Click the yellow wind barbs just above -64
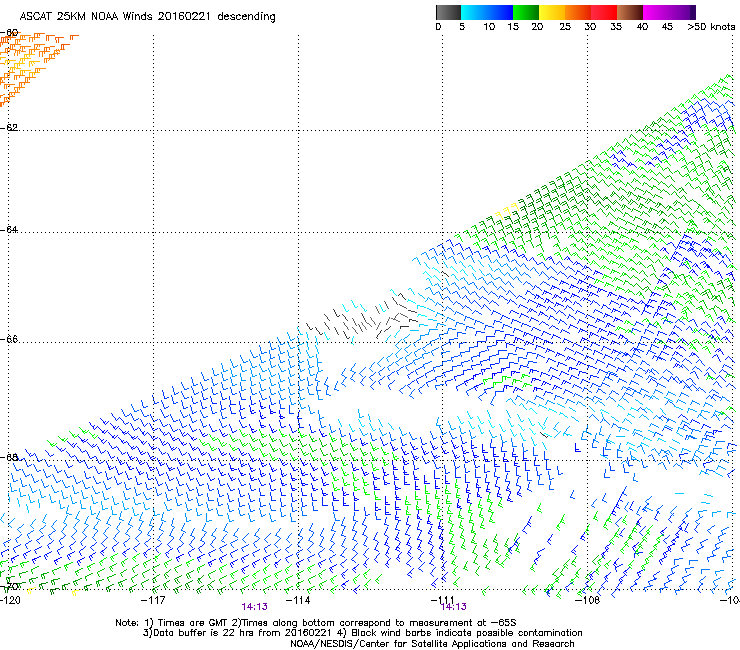This screenshot has width=740, height=650. pyautogui.click(x=507, y=211)
